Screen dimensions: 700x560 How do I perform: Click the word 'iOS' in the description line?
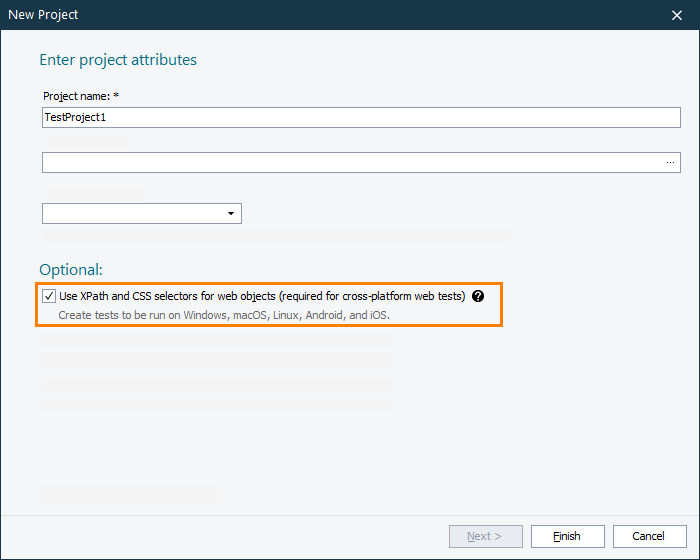[x=377, y=315]
